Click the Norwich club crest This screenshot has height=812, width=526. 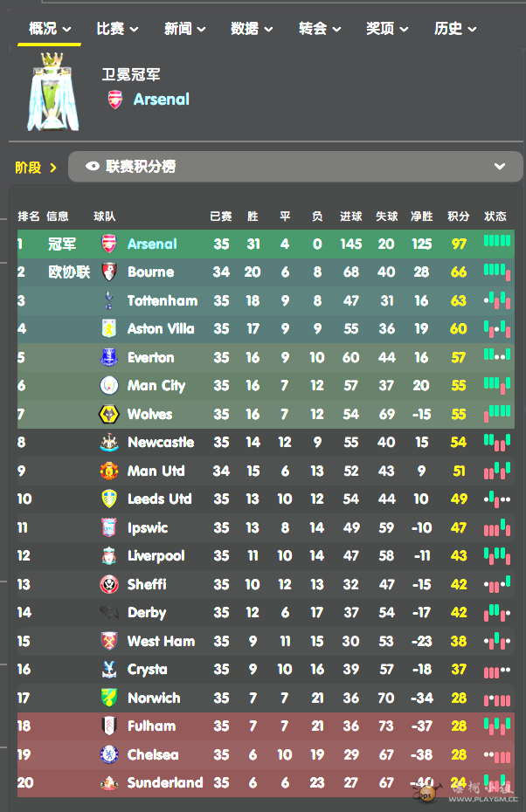coord(109,698)
